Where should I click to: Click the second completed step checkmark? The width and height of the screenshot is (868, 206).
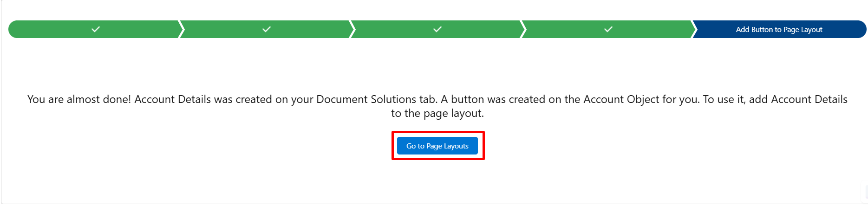coord(267,29)
